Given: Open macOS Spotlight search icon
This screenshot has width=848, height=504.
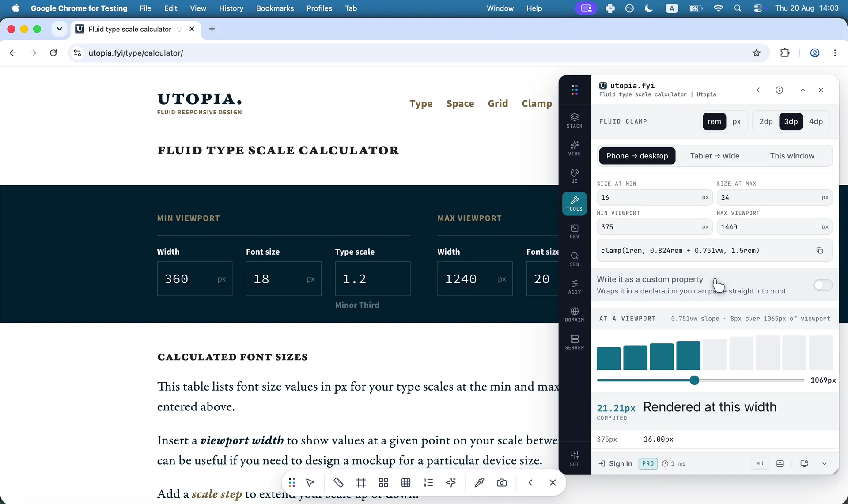Looking at the screenshot, I should (738, 8).
